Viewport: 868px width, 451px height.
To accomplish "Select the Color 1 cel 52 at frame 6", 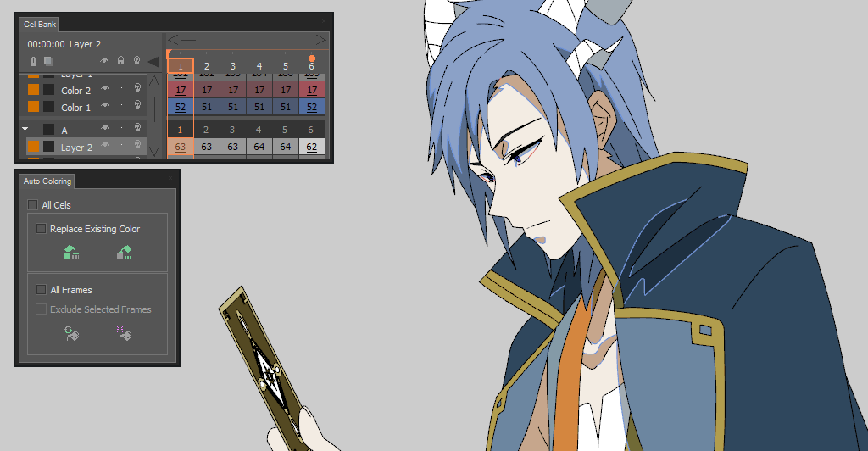I will [x=312, y=107].
